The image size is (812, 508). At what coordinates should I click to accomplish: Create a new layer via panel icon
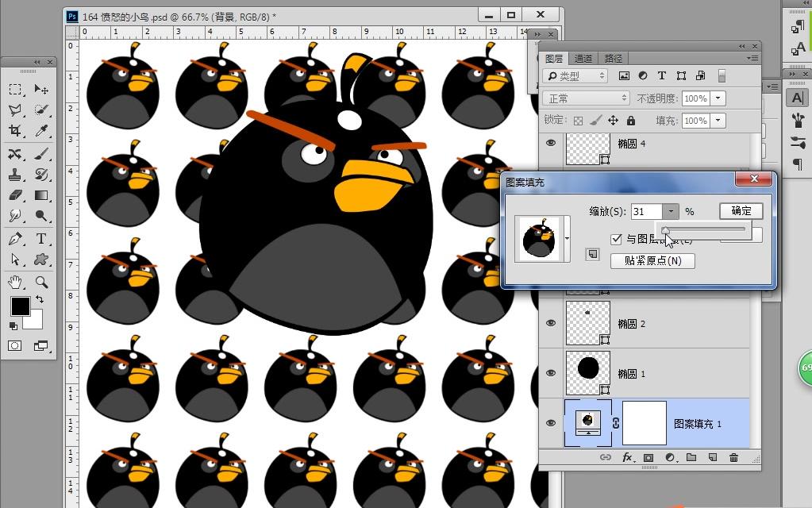click(713, 457)
